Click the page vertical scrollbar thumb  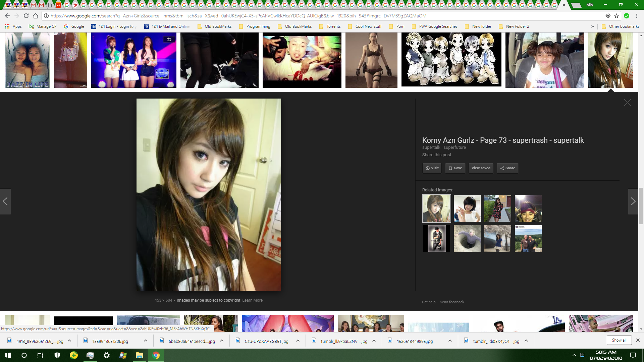pos(641,206)
